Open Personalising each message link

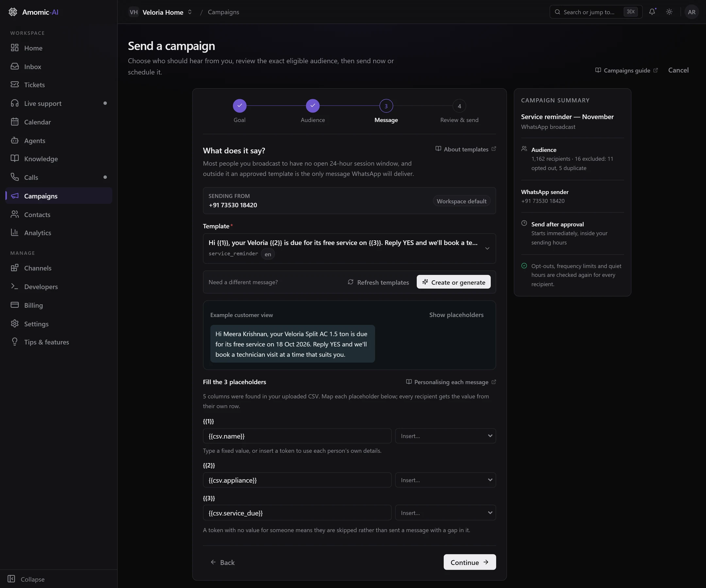(451, 382)
